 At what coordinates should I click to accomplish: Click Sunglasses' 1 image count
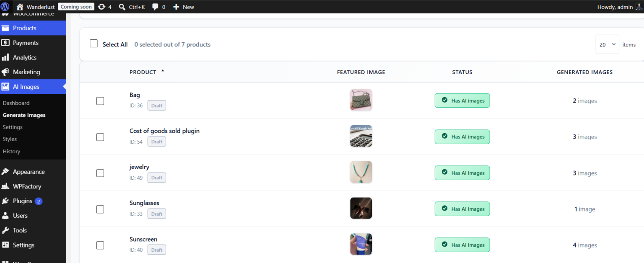tap(585, 209)
